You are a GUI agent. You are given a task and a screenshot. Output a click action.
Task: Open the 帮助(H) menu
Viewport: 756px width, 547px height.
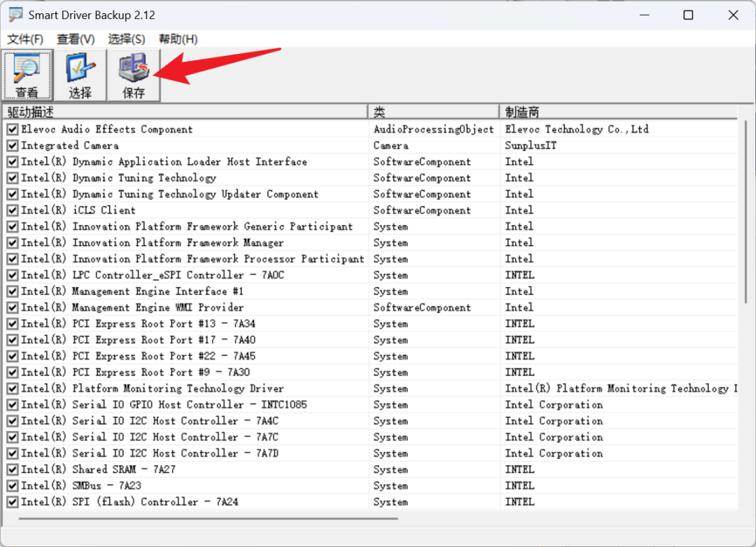(x=178, y=39)
